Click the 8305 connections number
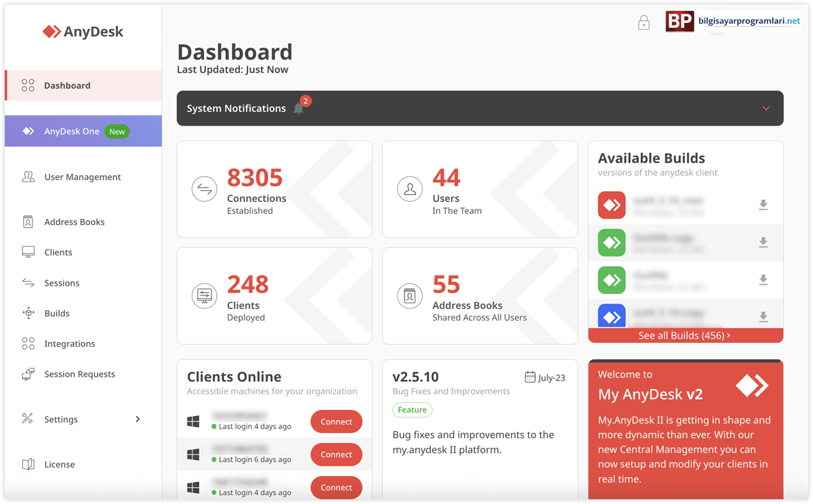This screenshot has height=504, width=813. pyautogui.click(x=255, y=178)
